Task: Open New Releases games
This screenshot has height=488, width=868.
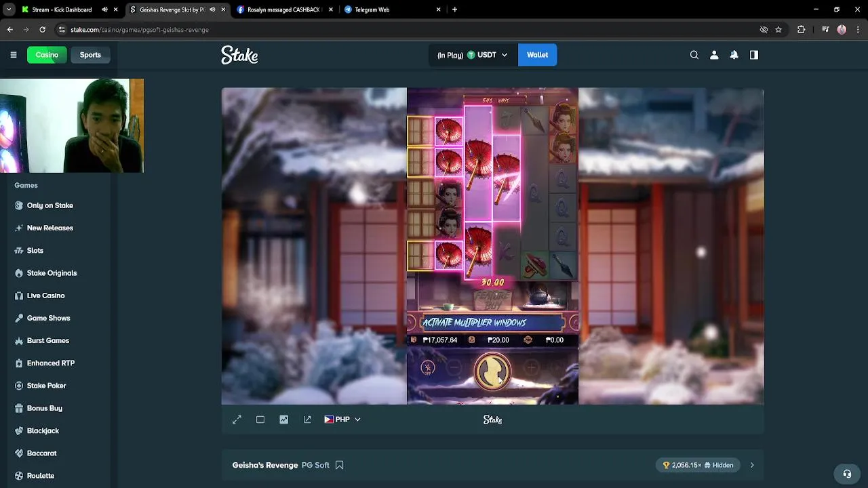Action: 50,228
